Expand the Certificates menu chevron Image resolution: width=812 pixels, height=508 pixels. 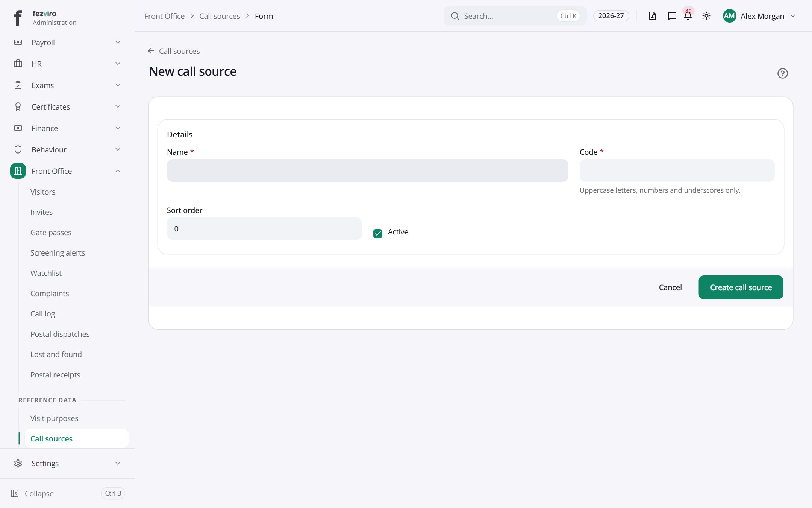tap(118, 106)
